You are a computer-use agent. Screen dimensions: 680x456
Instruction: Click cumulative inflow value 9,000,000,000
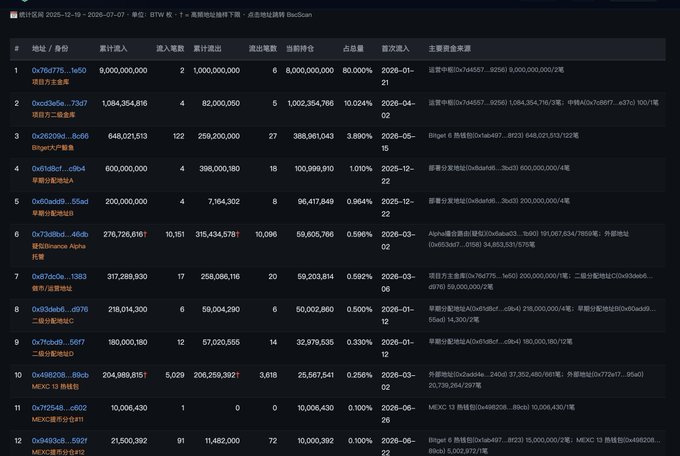[123, 70]
